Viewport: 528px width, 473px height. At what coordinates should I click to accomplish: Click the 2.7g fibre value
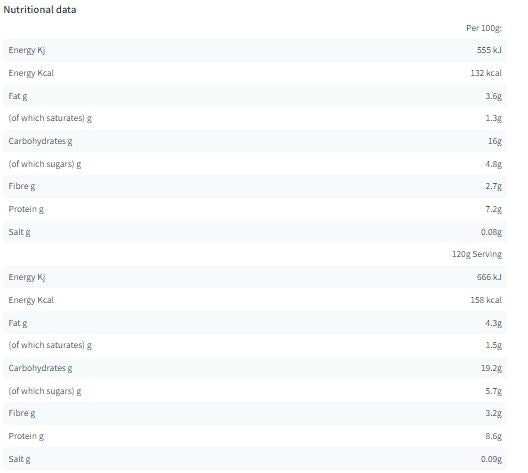tap(494, 186)
